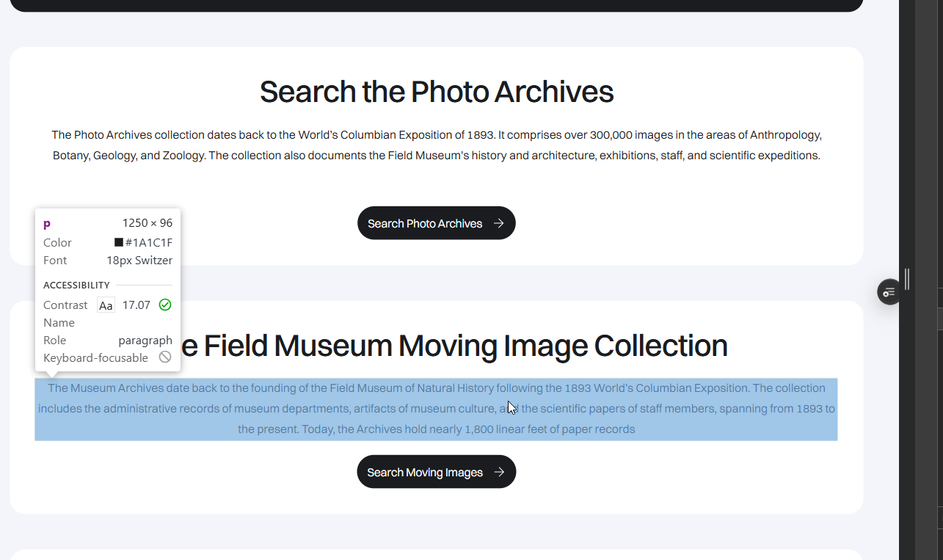This screenshot has width=943, height=560.
Task: Click the #1A1C1F color swatch in tooltip
Action: 119,242
